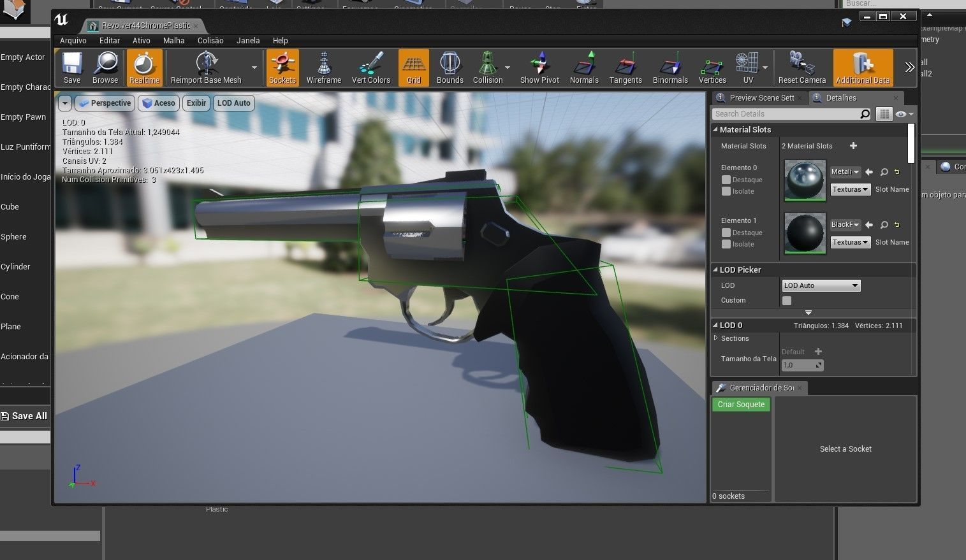The height and width of the screenshot is (560, 966).
Task: Open the Arquivo menu
Action: tap(73, 40)
